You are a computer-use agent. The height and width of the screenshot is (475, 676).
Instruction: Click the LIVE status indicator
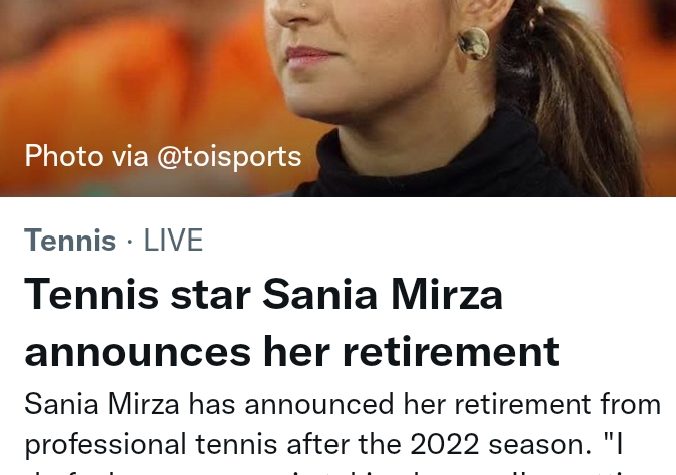click(x=173, y=241)
